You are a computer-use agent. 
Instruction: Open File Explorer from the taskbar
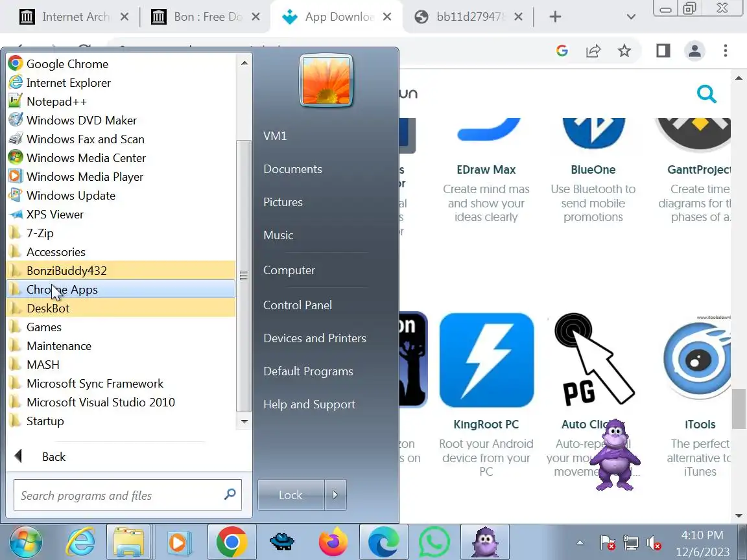coord(128,542)
